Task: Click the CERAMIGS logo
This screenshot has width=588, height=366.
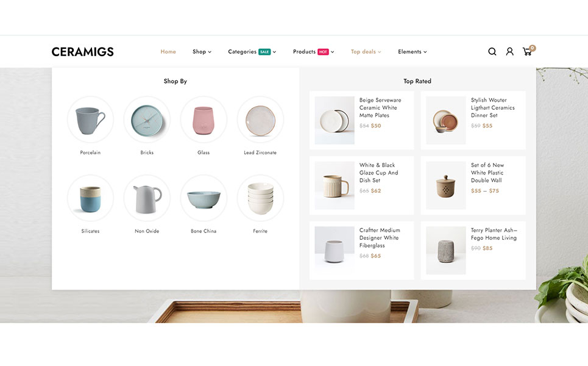Action: tap(82, 52)
